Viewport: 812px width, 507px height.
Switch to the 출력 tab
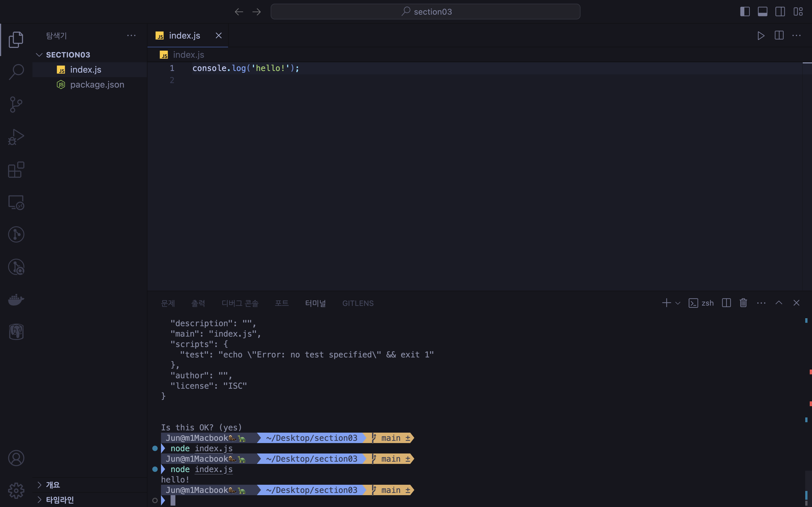point(198,303)
